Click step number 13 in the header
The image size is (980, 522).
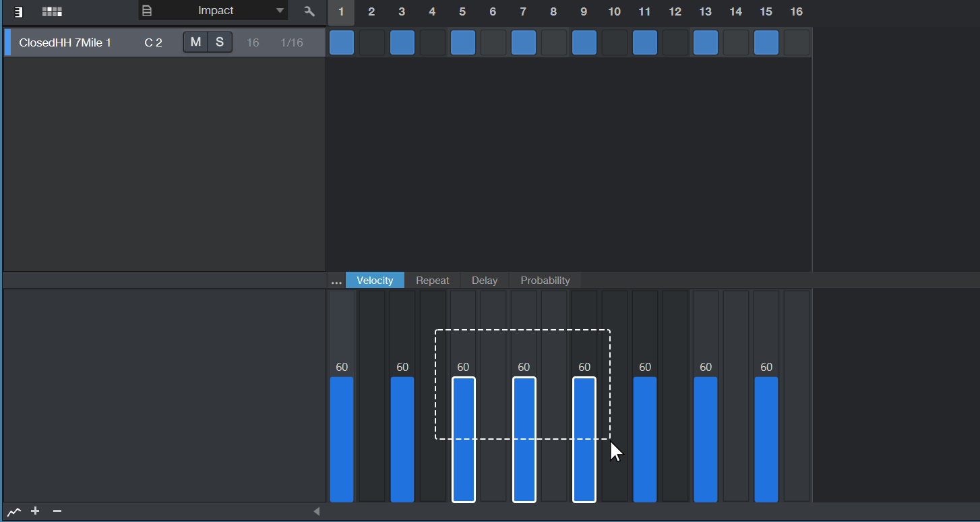[706, 12]
